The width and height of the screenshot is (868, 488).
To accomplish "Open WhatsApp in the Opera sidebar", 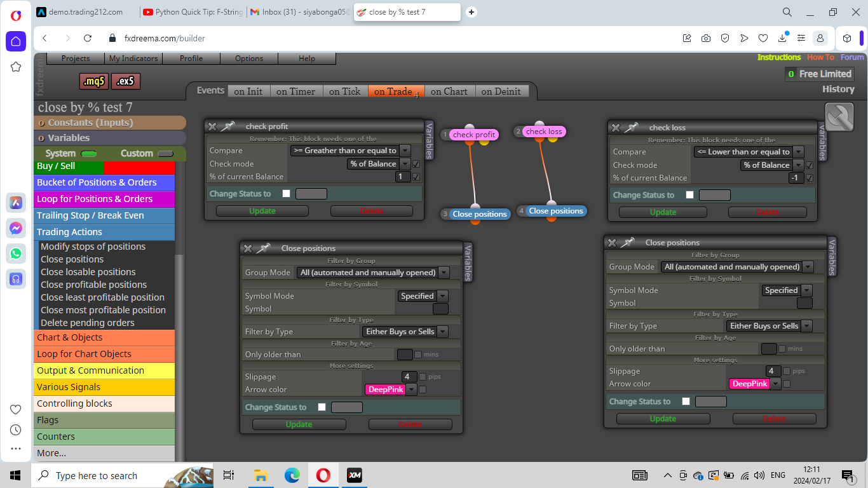I will pos(16,254).
